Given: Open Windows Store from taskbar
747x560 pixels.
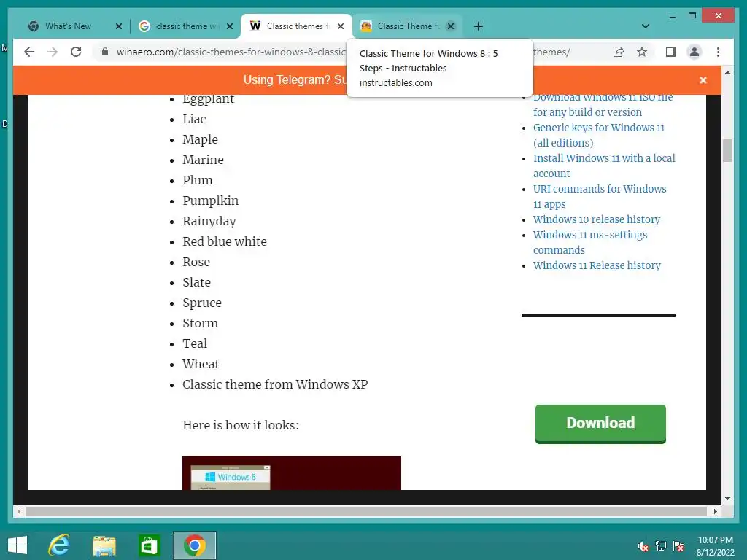Looking at the screenshot, I should [x=149, y=545].
